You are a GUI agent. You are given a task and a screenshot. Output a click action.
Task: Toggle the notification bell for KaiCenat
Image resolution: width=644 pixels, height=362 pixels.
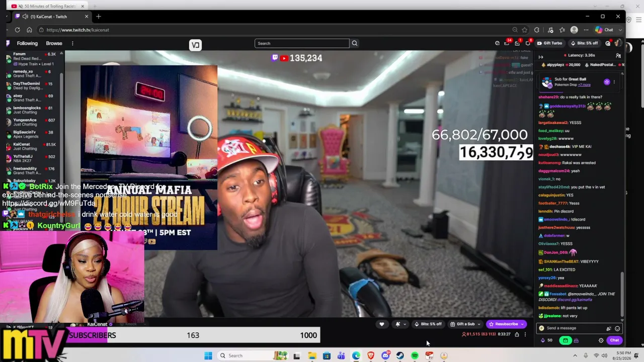[x=400, y=324]
